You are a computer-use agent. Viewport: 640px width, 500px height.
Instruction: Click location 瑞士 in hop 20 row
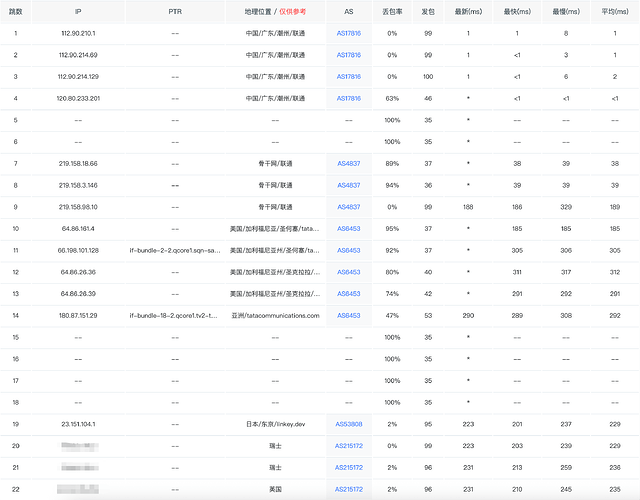[276, 446]
